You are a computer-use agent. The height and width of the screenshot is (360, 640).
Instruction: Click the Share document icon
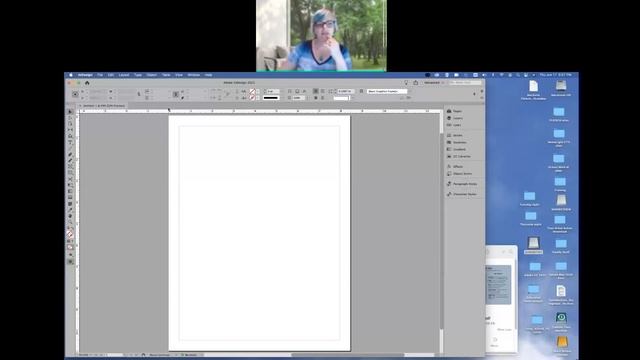[x=416, y=82]
